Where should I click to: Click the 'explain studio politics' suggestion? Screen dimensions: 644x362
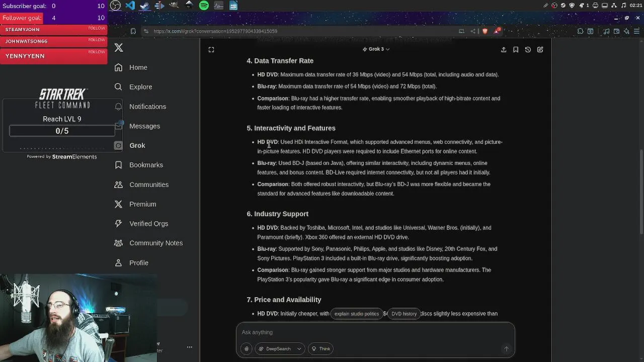357,314
